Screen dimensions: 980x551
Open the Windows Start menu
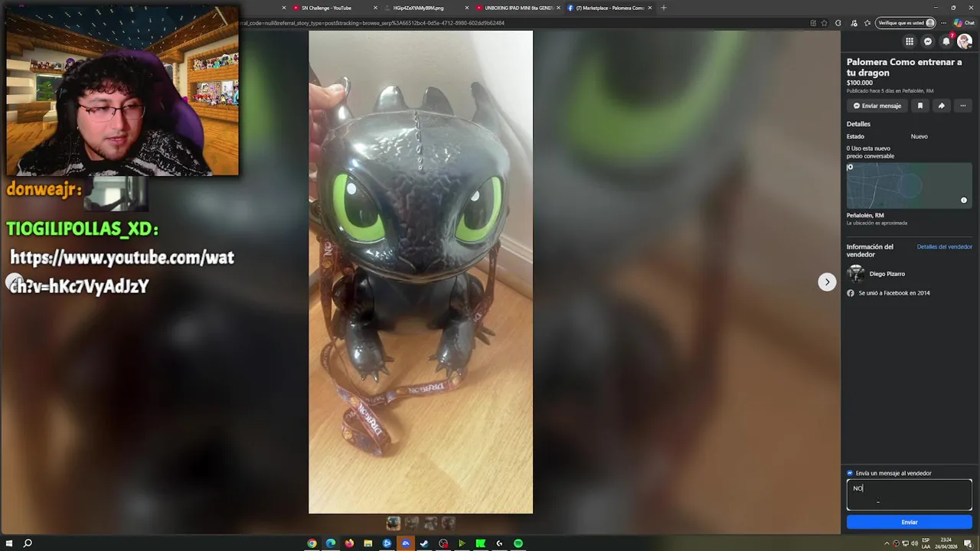8,543
